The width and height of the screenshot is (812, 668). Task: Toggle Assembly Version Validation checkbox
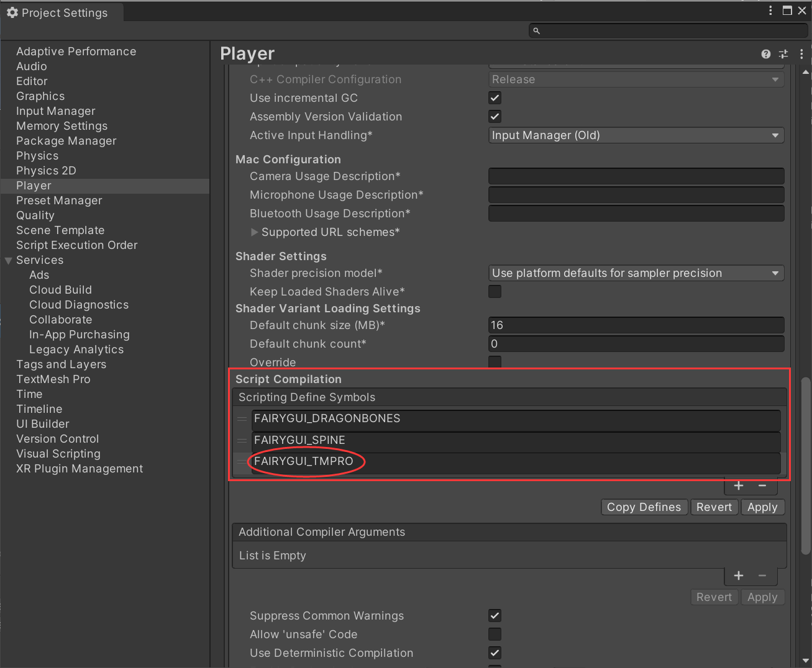tap(495, 117)
